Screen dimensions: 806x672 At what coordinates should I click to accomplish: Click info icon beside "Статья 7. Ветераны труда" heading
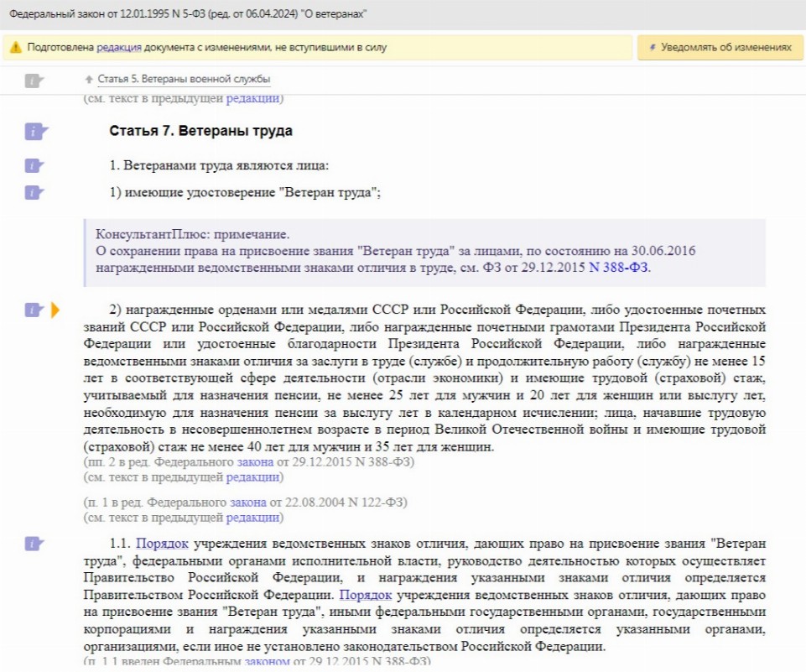[x=34, y=132]
